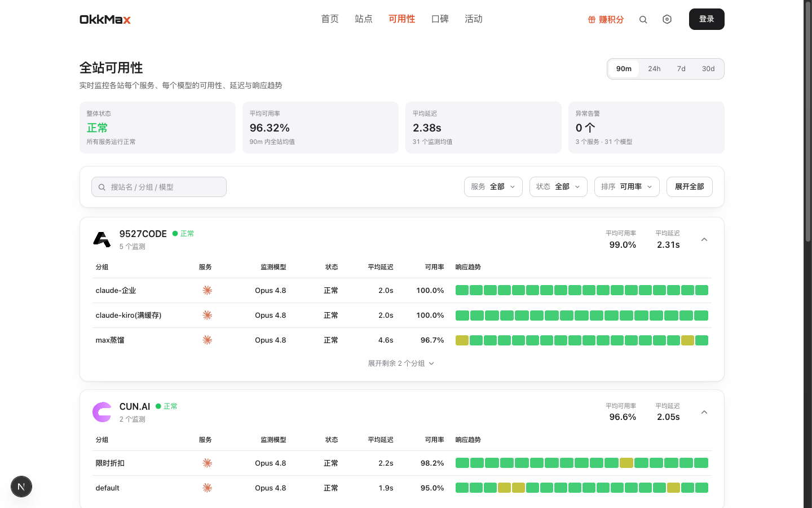Viewport: 812px width, 508px height.
Task: Open the search magnifier icon in header
Action: [x=643, y=20]
